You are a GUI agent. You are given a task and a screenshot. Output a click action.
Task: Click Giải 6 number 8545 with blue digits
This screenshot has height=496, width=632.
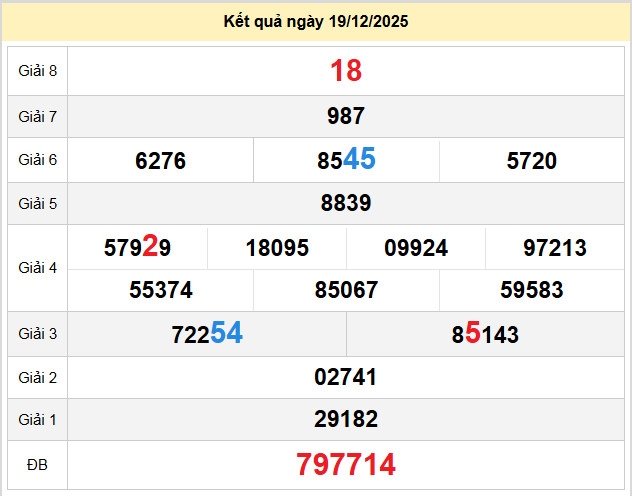[x=346, y=160]
